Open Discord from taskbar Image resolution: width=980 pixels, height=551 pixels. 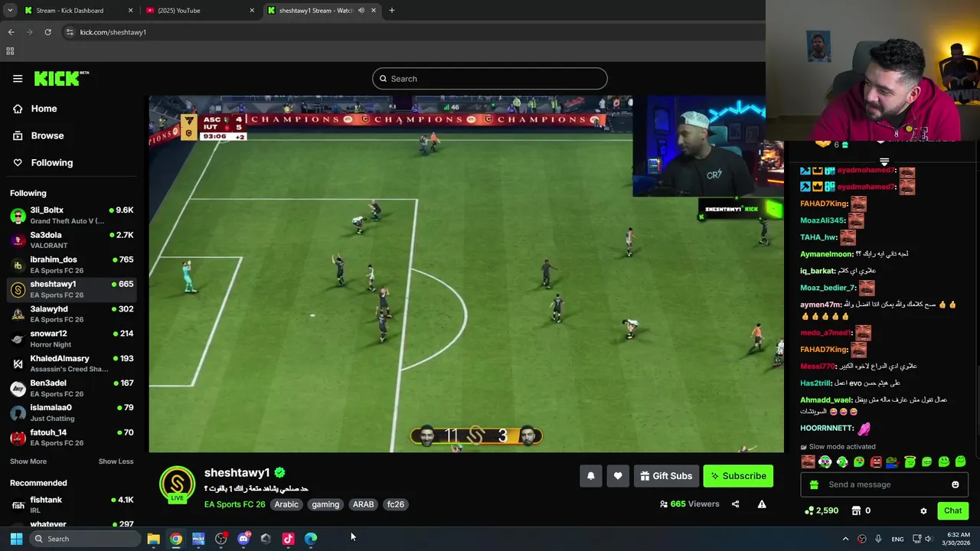point(243,539)
